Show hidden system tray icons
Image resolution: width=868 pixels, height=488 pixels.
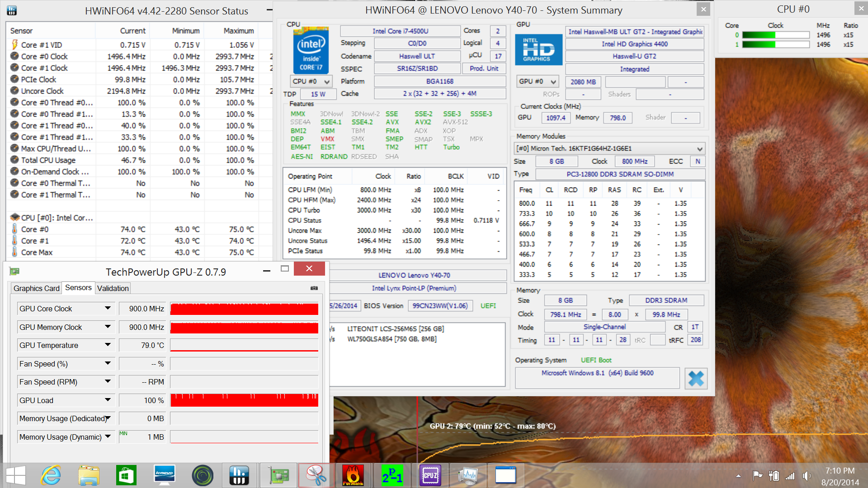tap(738, 476)
